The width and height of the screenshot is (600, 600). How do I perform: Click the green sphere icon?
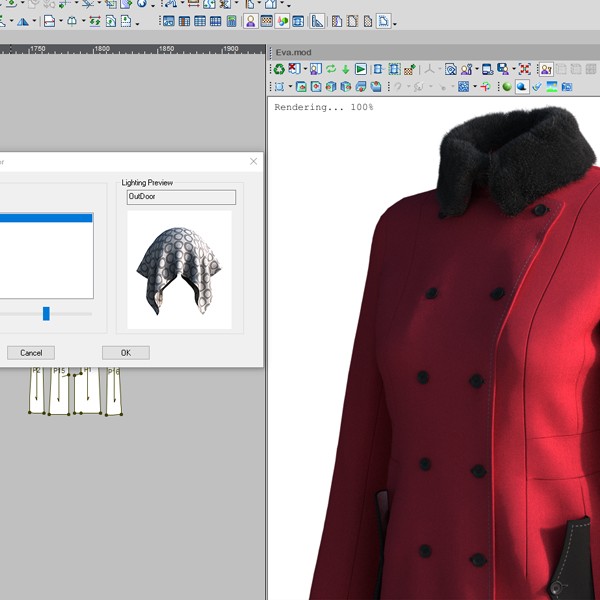click(507, 87)
